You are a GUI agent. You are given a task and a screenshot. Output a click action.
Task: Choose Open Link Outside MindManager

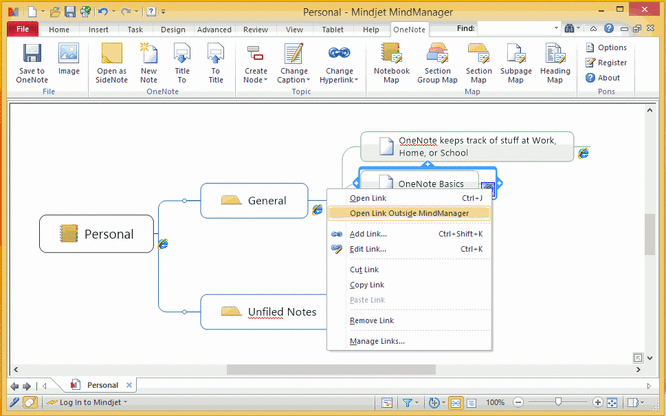click(409, 213)
